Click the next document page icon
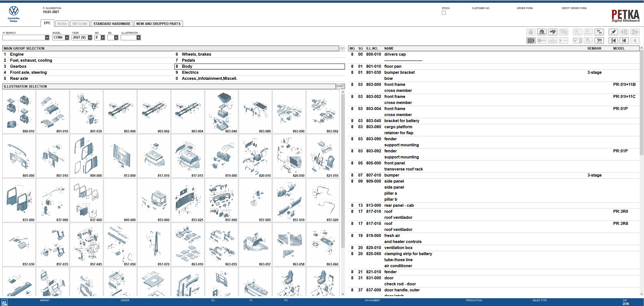644x306 pixels. 635,32
